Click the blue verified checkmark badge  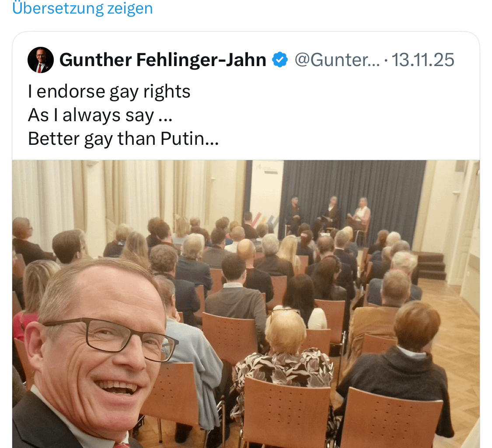point(280,59)
